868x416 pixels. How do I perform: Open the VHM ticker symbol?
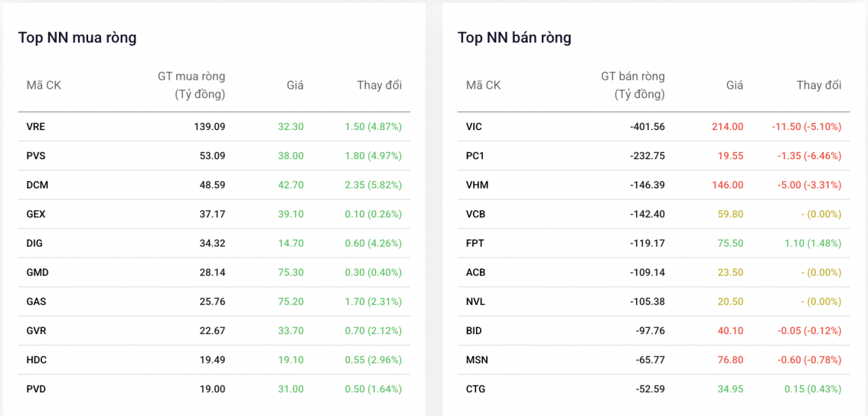pyautogui.click(x=477, y=185)
